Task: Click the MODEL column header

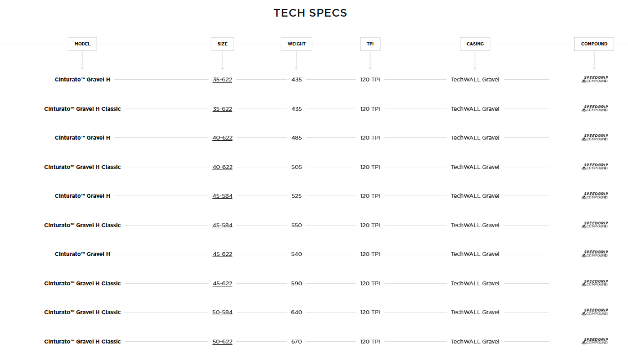Action: [82, 44]
